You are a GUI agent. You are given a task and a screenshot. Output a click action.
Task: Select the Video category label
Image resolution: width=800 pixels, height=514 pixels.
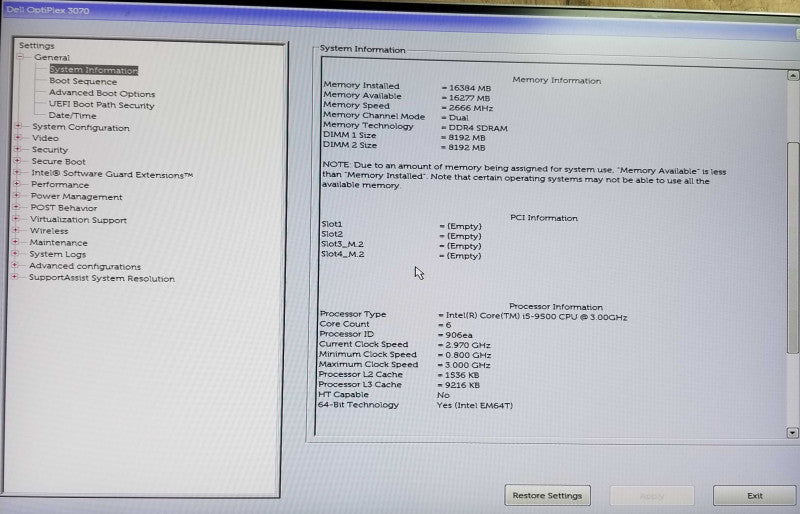coord(45,138)
